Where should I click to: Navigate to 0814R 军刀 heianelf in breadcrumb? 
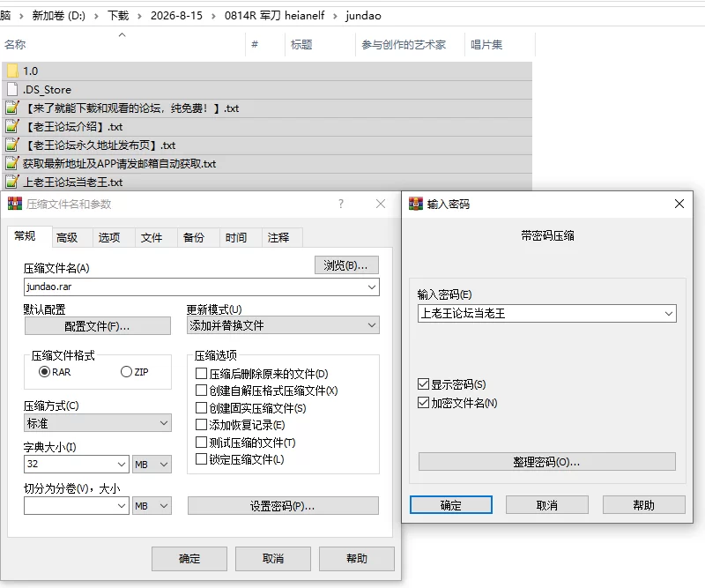[x=274, y=16]
